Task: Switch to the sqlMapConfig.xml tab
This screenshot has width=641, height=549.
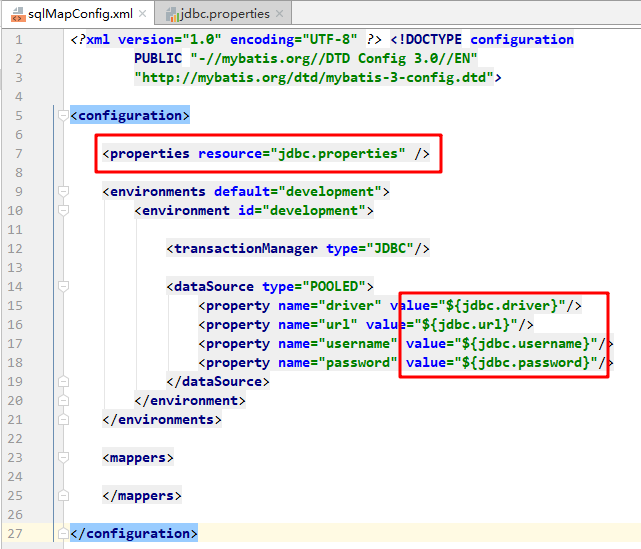Action: click(78, 14)
